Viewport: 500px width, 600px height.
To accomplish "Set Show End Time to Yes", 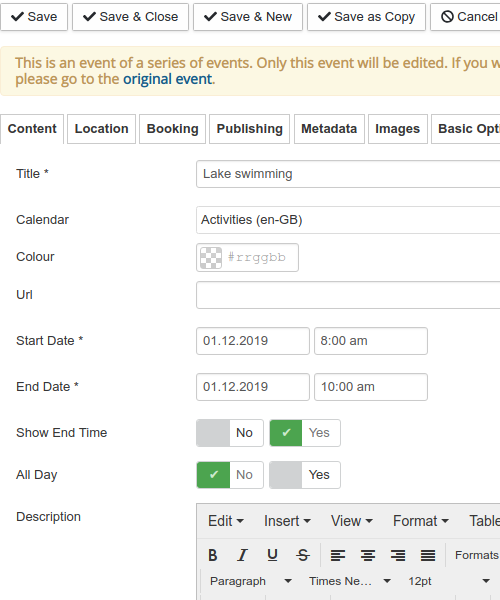I will [x=305, y=433].
